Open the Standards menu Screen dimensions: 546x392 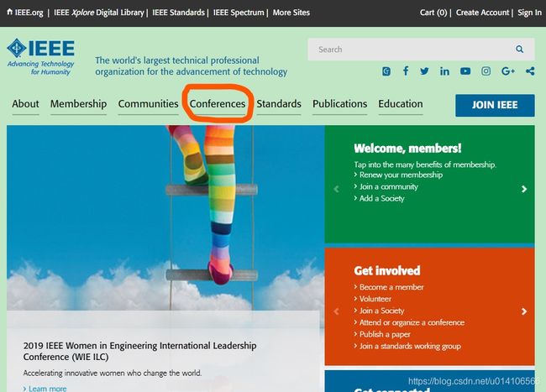[x=279, y=104]
